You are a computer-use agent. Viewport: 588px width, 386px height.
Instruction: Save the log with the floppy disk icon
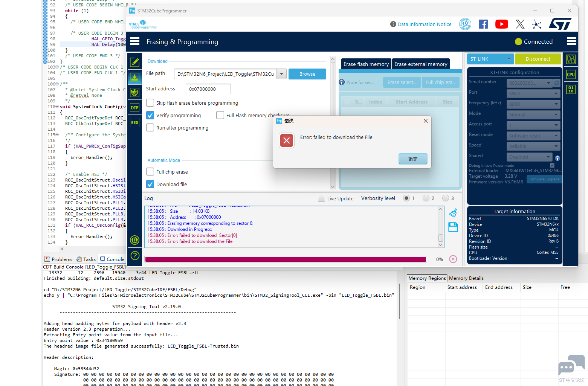click(453, 227)
